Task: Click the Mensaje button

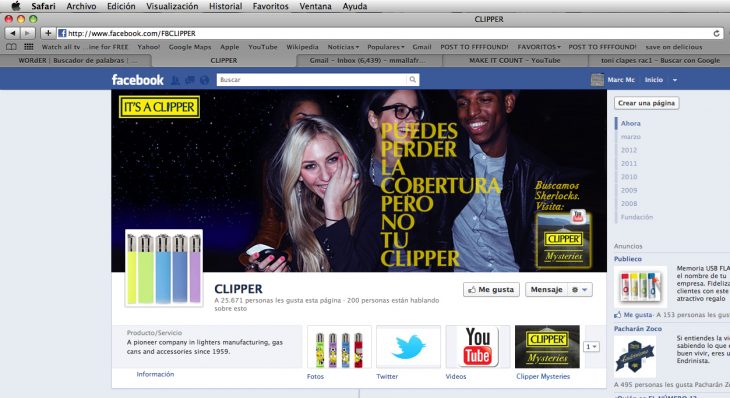Action: [546, 290]
